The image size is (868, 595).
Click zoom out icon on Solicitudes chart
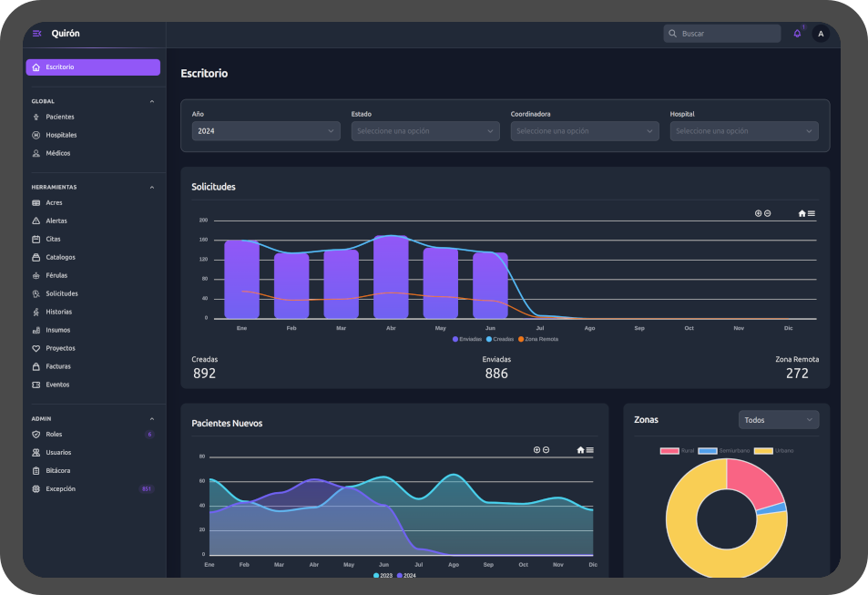click(768, 213)
